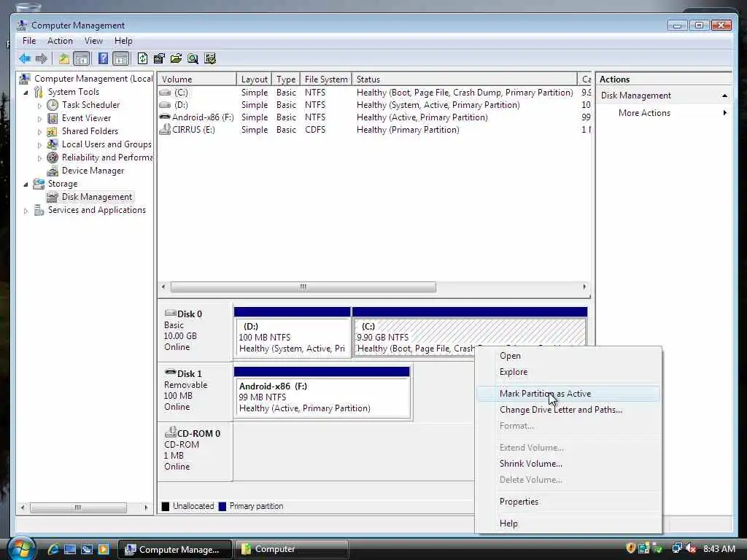This screenshot has width=747, height=560.
Task: Select Local Users and Groups icon
Action: click(x=53, y=144)
